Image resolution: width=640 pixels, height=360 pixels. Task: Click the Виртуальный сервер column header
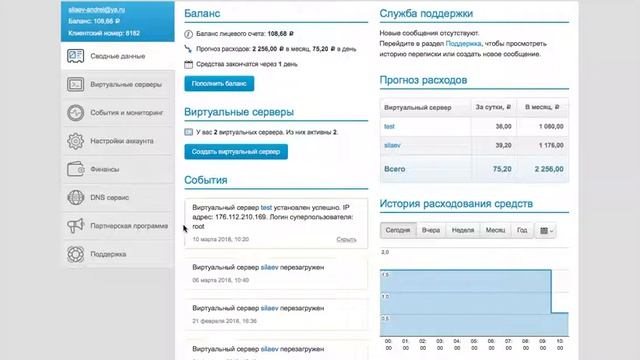point(418,108)
